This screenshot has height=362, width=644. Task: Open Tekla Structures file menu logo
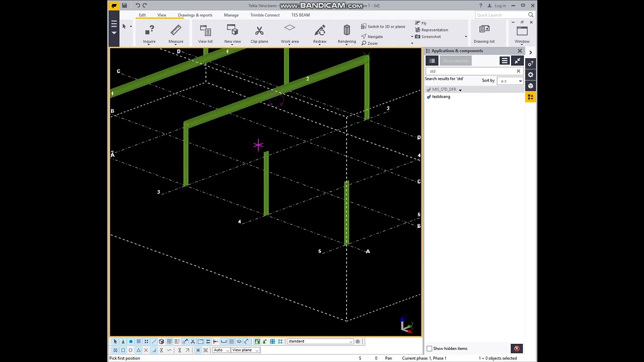(114, 6)
